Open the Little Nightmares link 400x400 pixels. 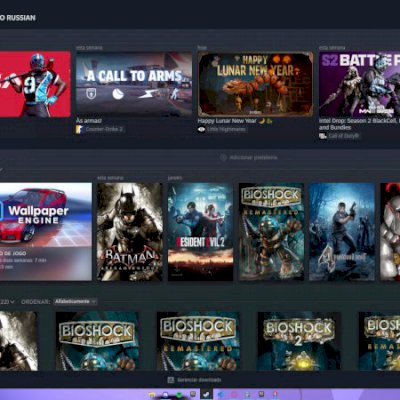[x=226, y=129]
